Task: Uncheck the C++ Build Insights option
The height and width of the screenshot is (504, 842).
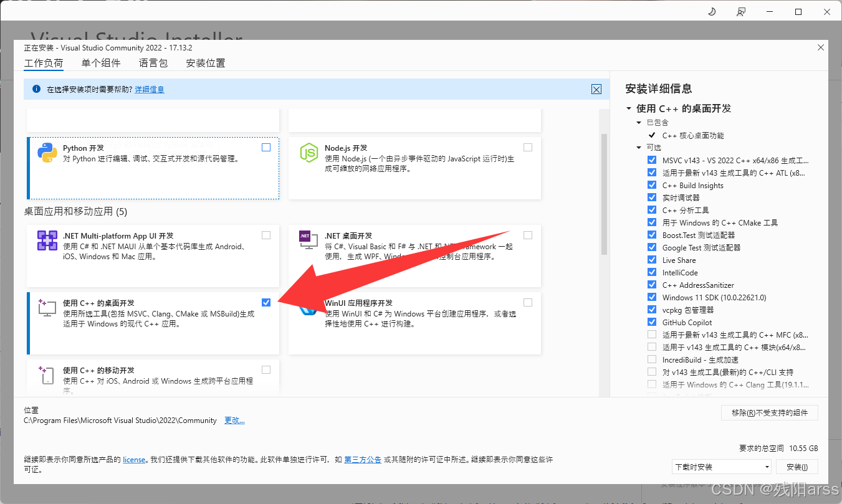Action: 652,185
